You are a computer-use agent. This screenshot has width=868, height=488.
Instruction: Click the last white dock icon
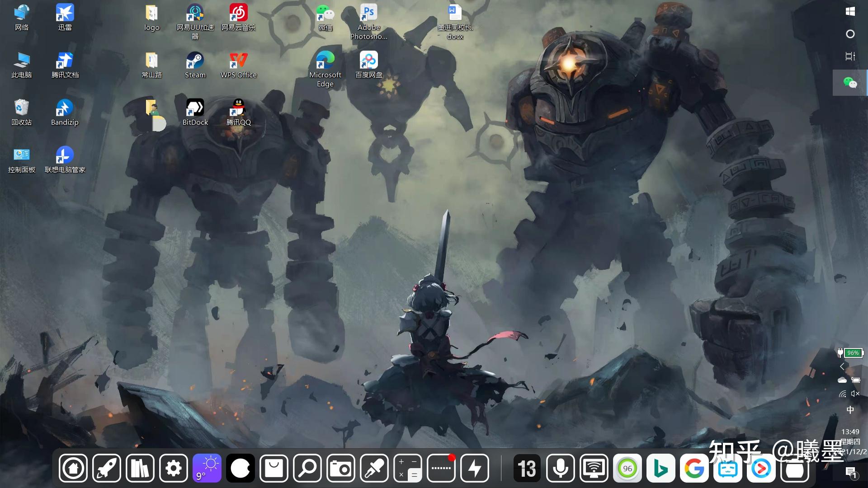(x=795, y=468)
